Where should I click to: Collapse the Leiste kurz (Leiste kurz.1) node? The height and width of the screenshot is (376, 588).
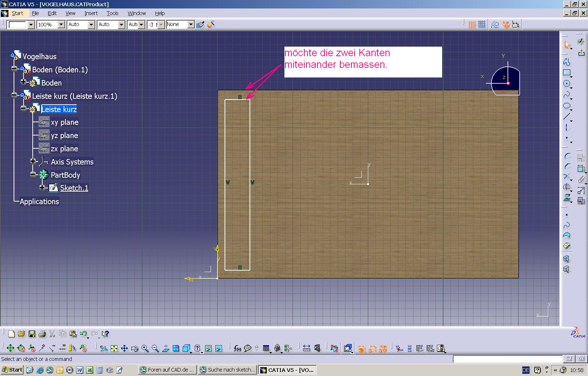click(14, 95)
